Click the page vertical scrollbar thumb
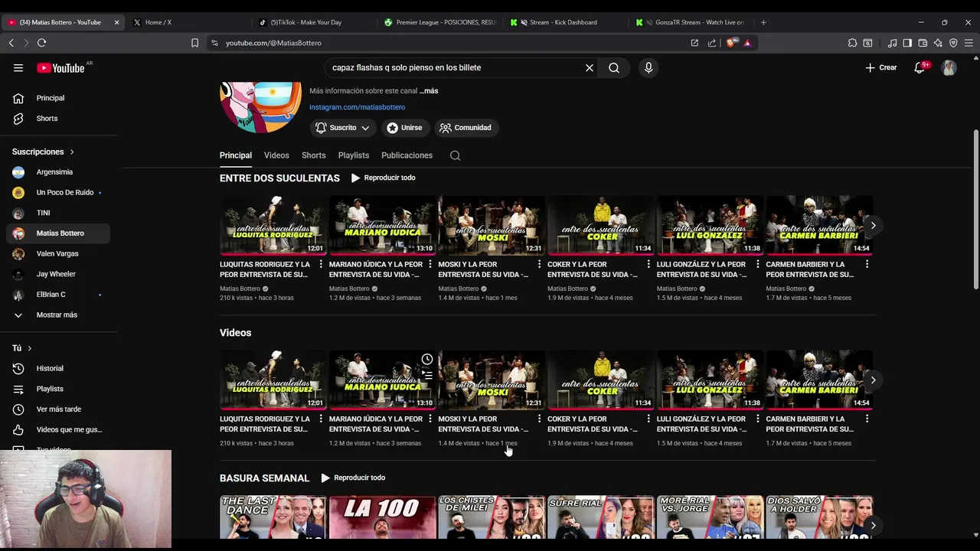 point(975,209)
